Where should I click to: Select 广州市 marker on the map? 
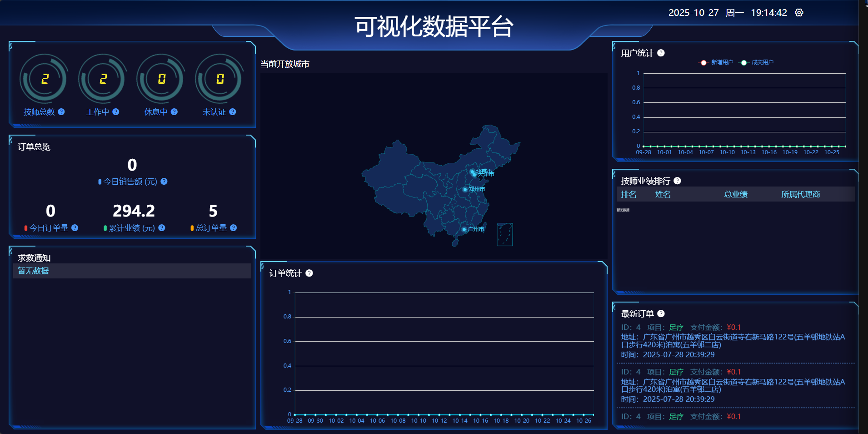tap(464, 229)
